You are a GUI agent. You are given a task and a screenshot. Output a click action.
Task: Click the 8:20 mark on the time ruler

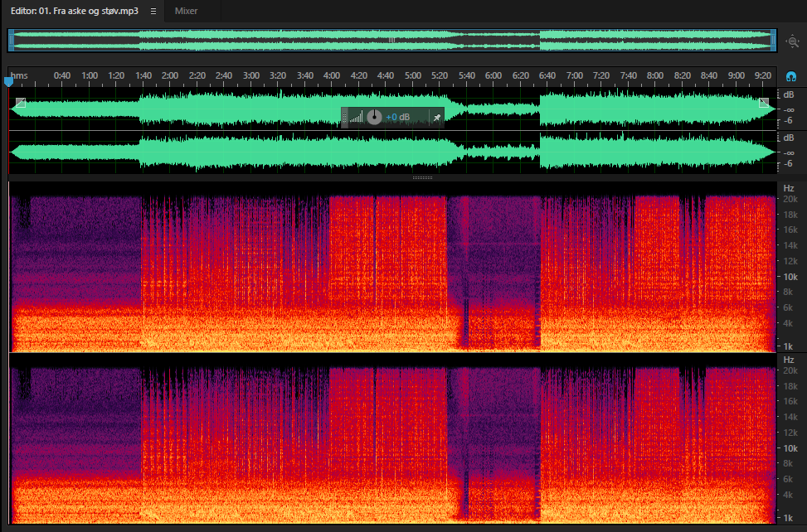682,75
